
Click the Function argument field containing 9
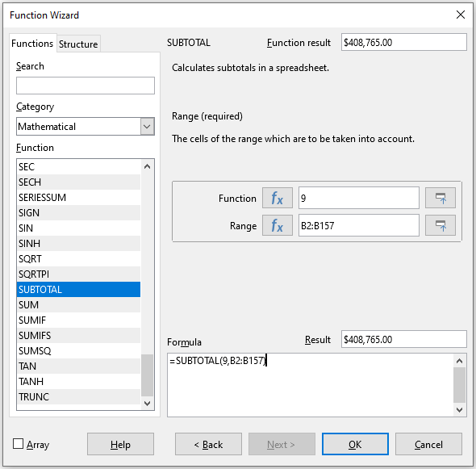359,198
